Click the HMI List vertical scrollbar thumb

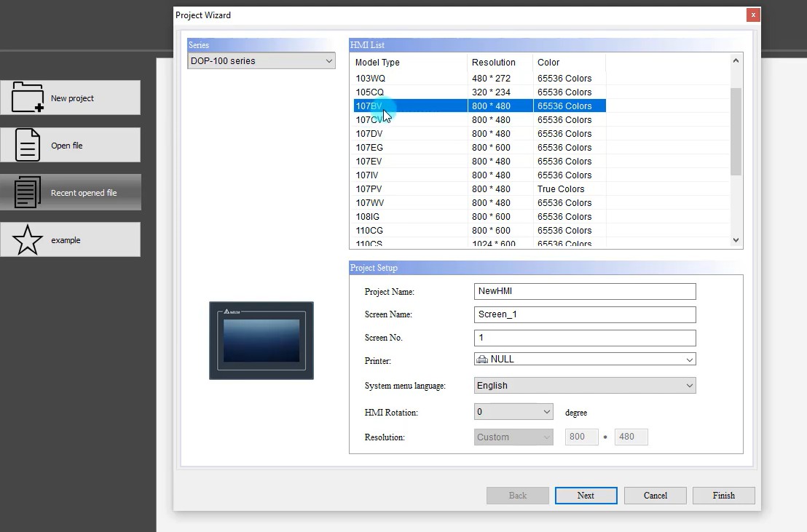pos(736,131)
